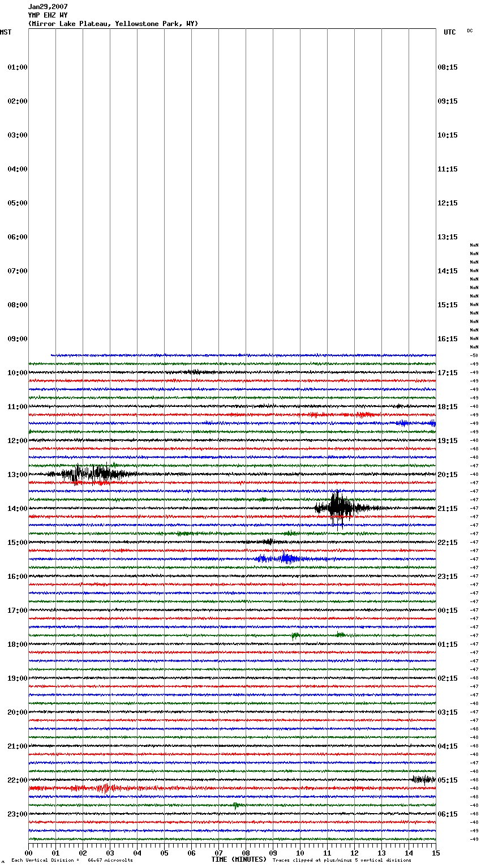Click the 08:15 UTC time label
This screenshot has height=868, width=481.
tap(448, 67)
